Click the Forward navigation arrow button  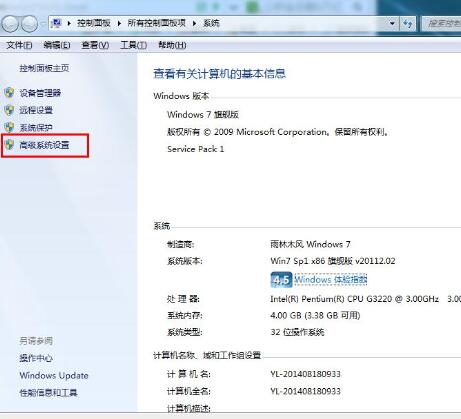(29, 24)
